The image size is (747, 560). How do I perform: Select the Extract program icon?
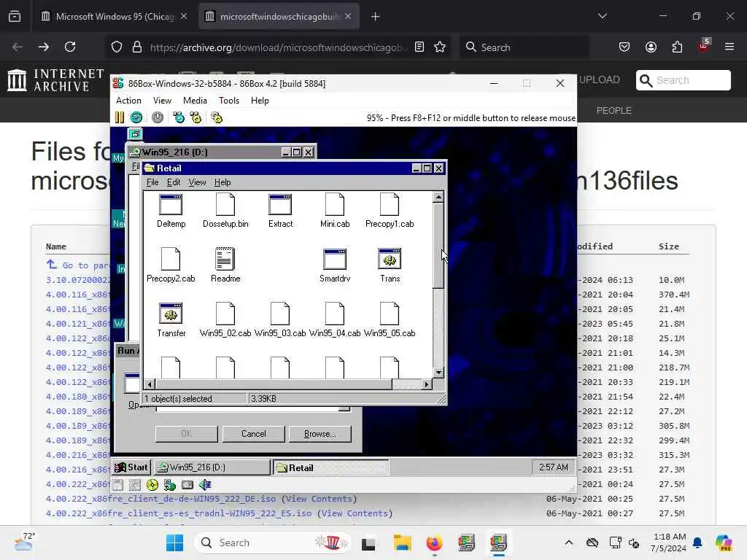point(280,211)
